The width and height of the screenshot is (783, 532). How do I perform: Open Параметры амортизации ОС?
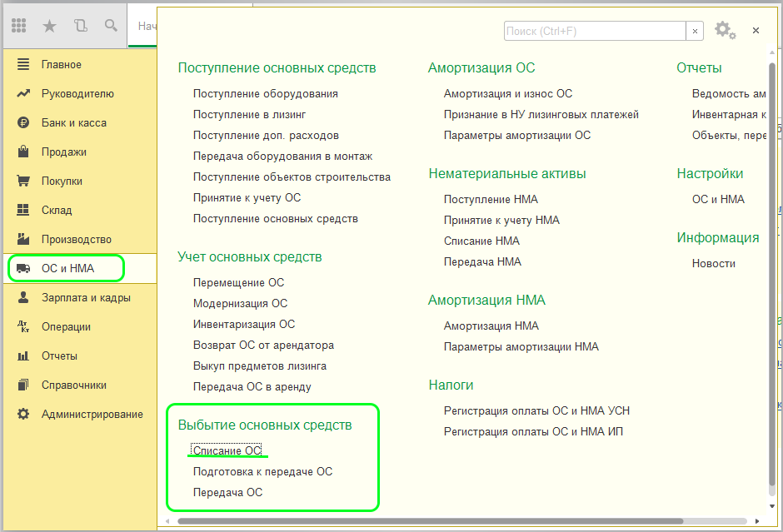pyautogui.click(x=517, y=135)
